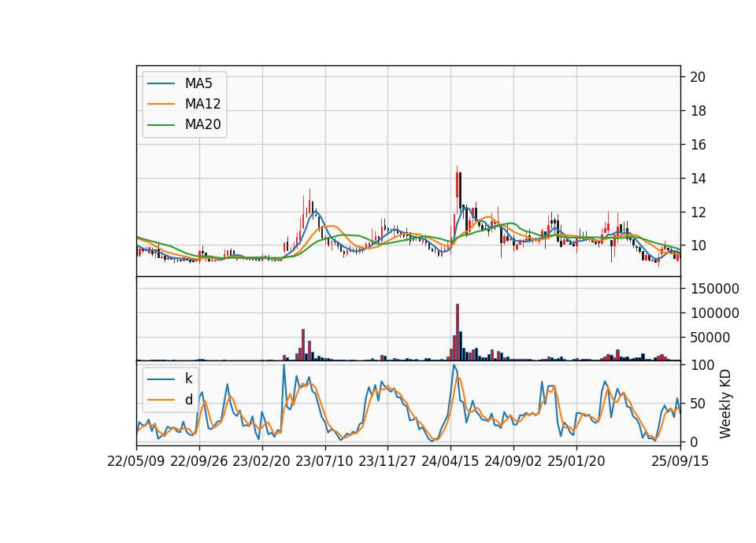Click the price axis value 10

[698, 246]
